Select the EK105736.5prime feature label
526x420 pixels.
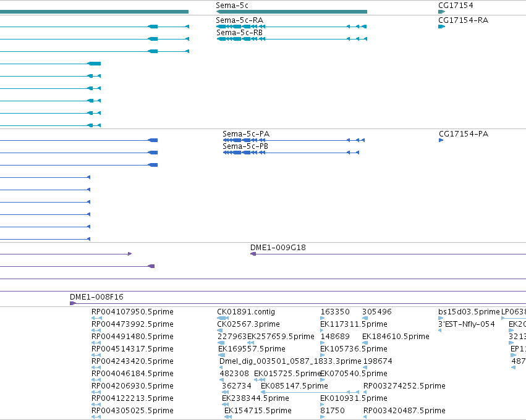[354, 349]
